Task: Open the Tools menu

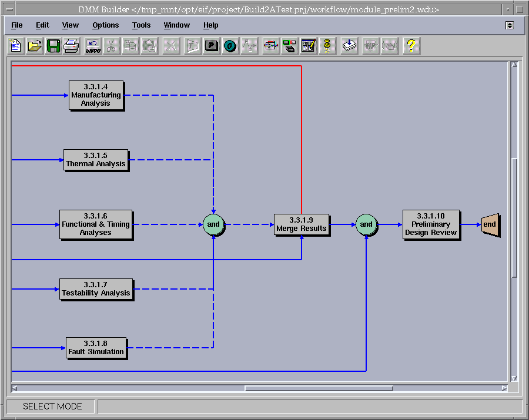Action: [141, 25]
